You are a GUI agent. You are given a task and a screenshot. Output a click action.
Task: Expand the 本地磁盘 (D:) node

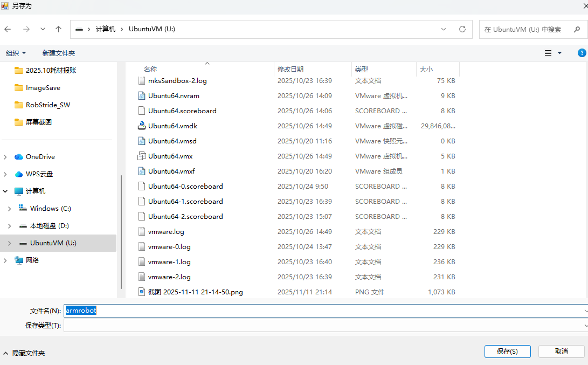9,226
